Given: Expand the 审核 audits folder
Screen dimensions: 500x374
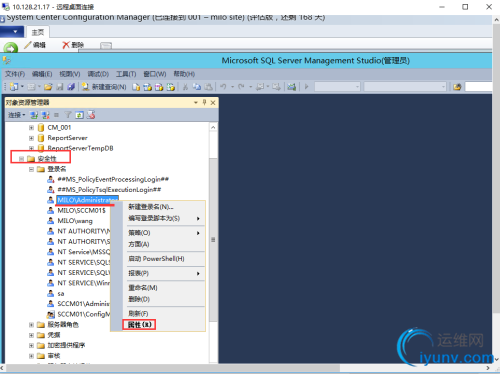Looking at the screenshot, I should click(x=31, y=356).
